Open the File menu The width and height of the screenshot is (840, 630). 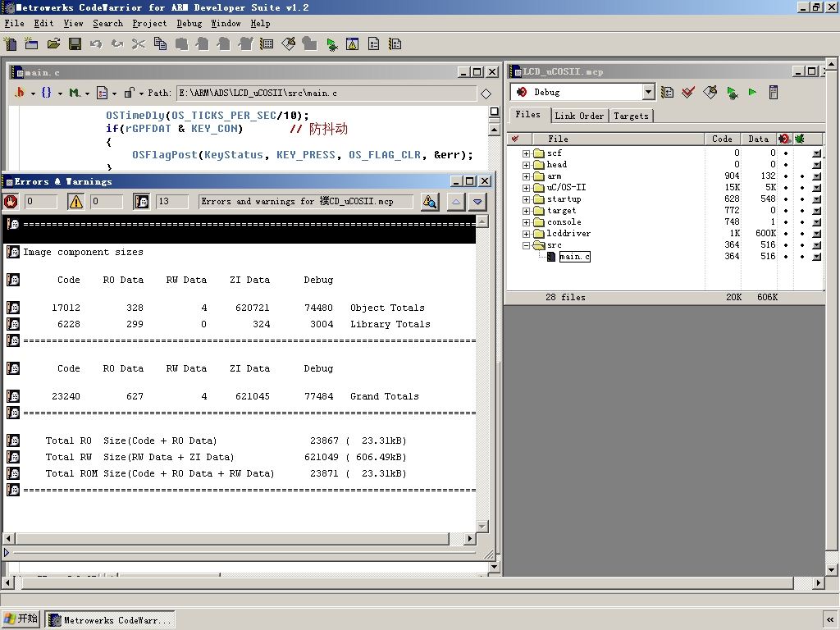tap(15, 24)
